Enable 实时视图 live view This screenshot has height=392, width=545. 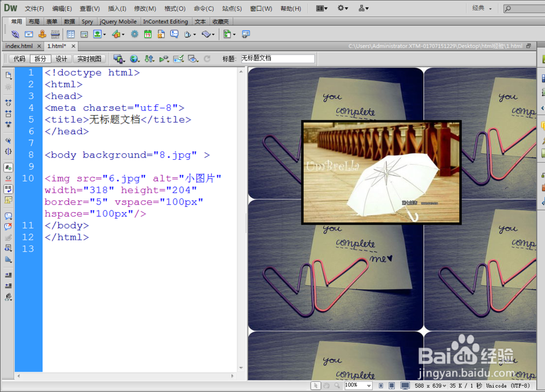pyautogui.click(x=89, y=59)
